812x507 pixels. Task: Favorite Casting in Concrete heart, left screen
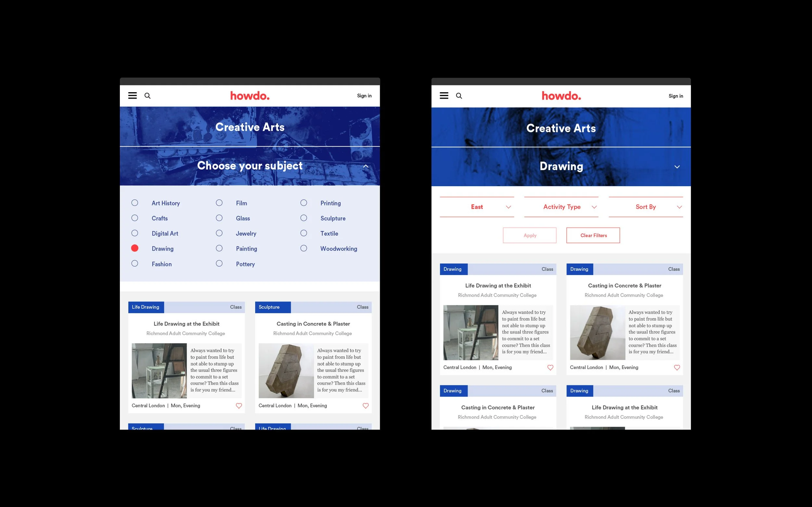tap(365, 406)
